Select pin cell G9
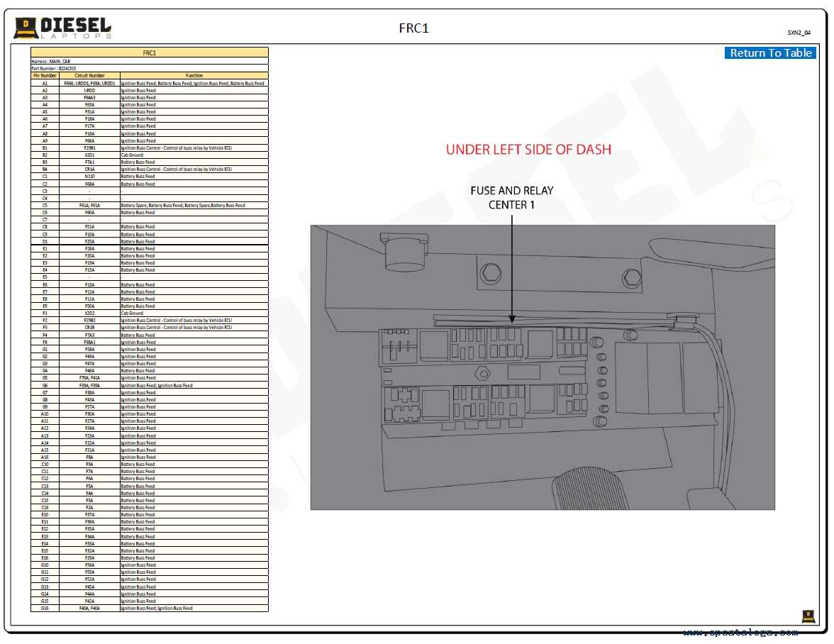The width and height of the screenshot is (834, 644). (x=45, y=407)
